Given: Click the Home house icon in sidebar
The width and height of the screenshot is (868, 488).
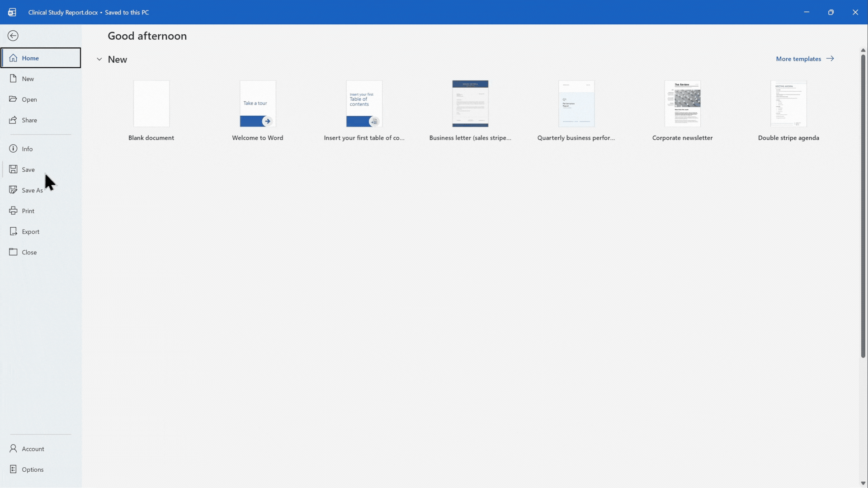Looking at the screenshot, I should (x=14, y=58).
